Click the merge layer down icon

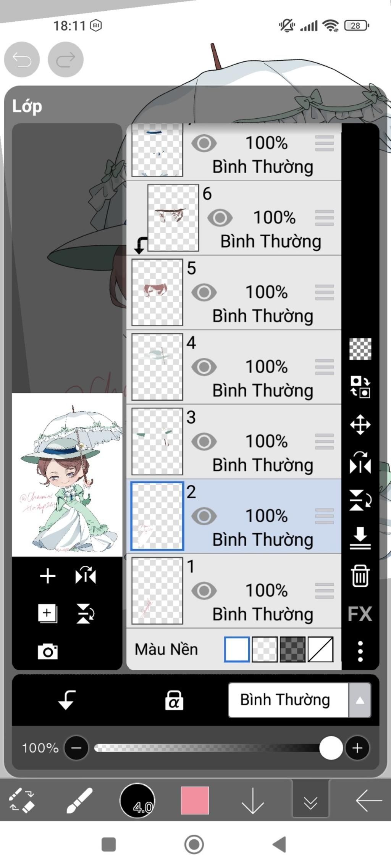coord(360,538)
